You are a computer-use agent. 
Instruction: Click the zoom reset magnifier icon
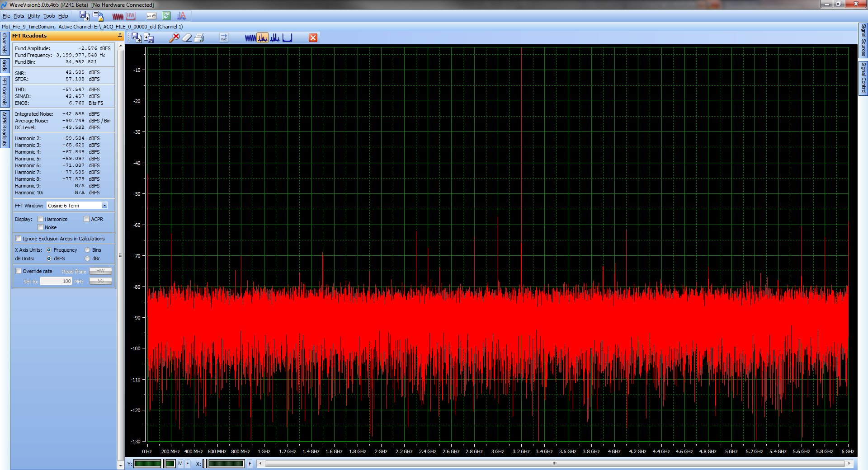pyautogui.click(x=174, y=38)
